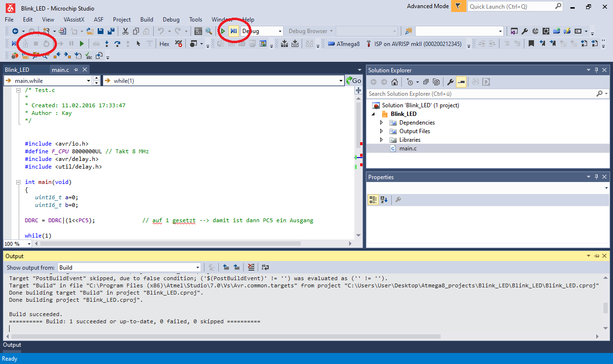Click the Advanced Mode label
The height and width of the screenshot is (364, 613).
428,6
